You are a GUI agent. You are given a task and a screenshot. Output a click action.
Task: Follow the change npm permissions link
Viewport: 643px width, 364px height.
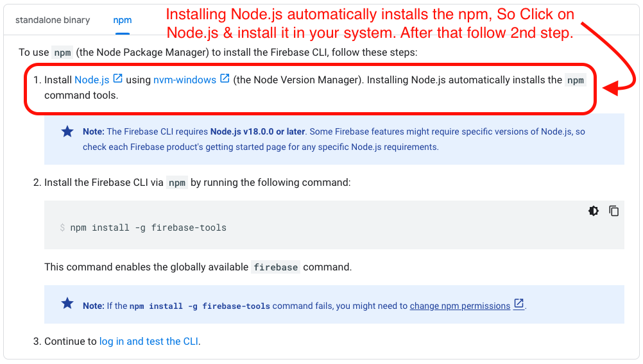click(x=459, y=306)
